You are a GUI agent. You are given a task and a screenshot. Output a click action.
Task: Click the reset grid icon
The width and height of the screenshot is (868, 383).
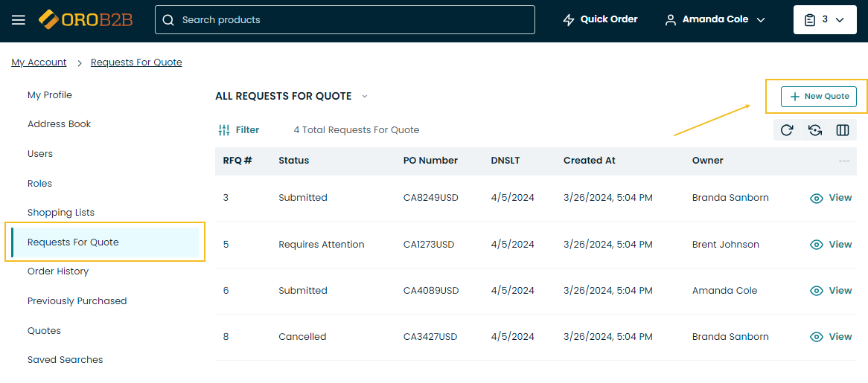click(815, 130)
